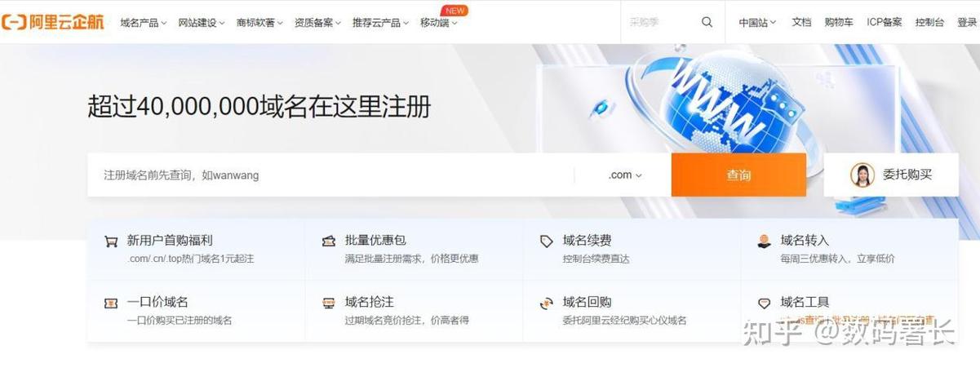The height and width of the screenshot is (372, 980).
Task: Focus the domain name query input field
Action: 330,175
